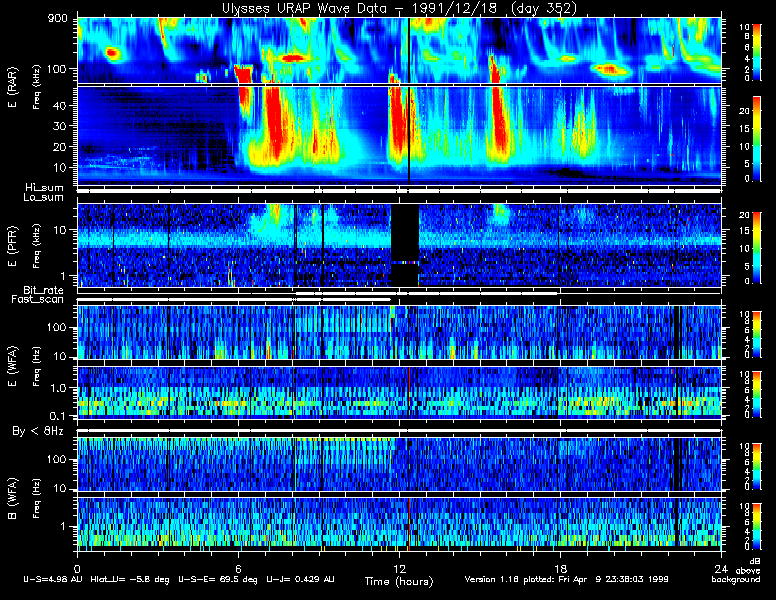Screen dimensions: 776x600
Task: Click the "40" kHz tick label
Action: point(59,105)
